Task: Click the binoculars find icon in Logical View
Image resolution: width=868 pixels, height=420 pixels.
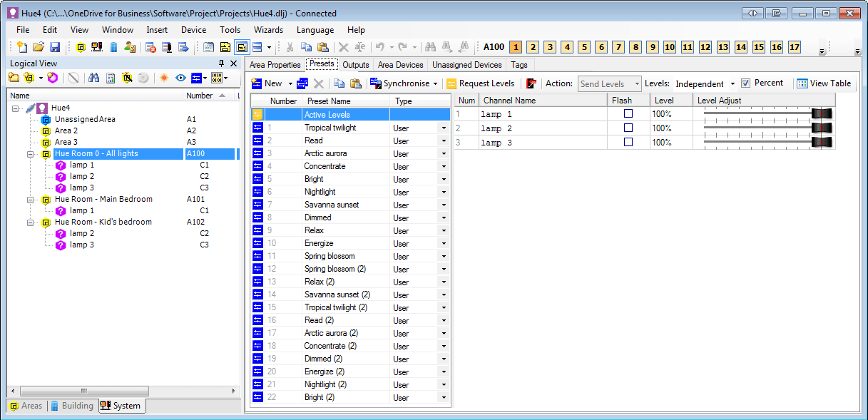Action: click(94, 78)
